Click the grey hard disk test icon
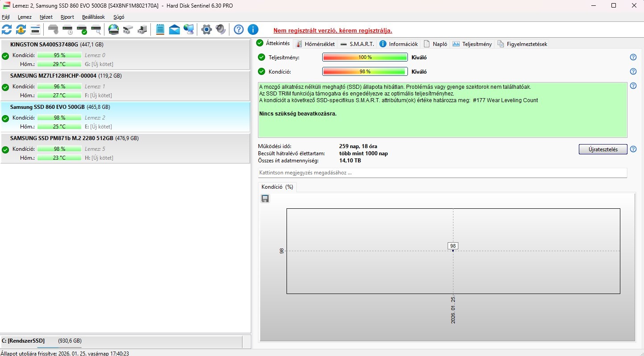Image resolution: width=644 pixels, height=356 pixels. tap(53, 30)
